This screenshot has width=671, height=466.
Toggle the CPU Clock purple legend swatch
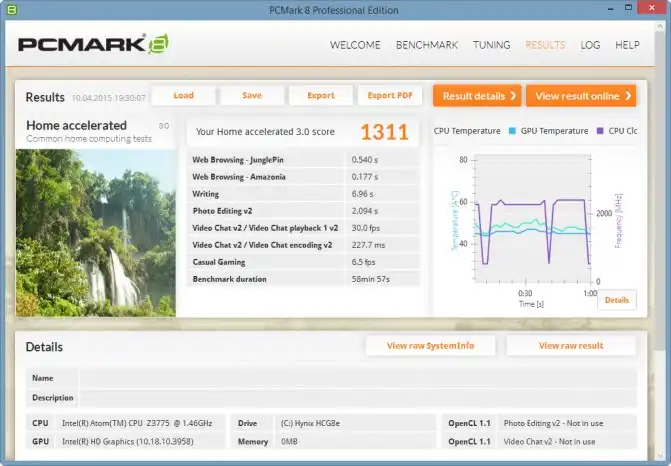click(x=600, y=131)
